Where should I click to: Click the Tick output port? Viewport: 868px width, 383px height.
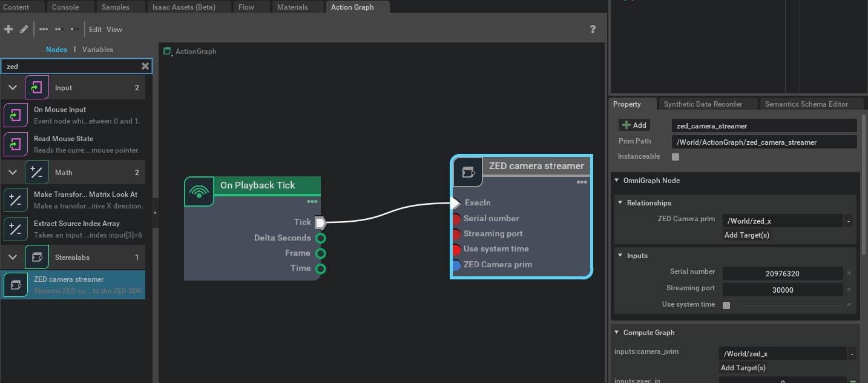point(321,222)
